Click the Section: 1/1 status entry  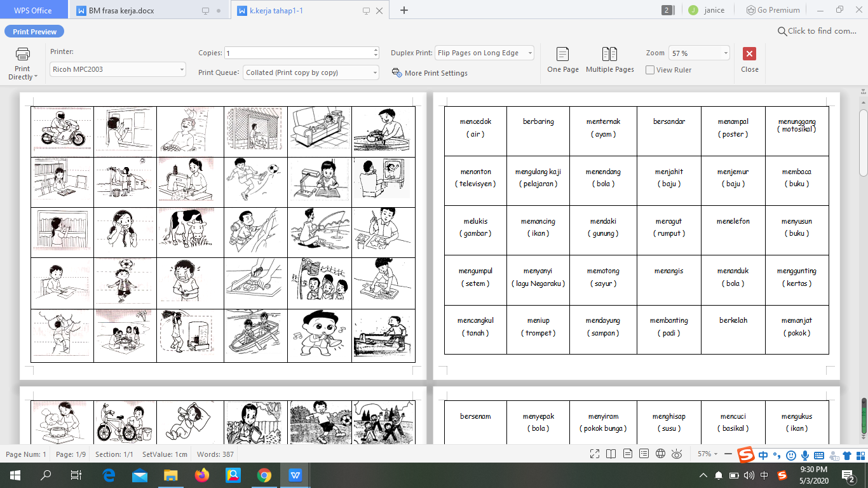pyautogui.click(x=114, y=454)
